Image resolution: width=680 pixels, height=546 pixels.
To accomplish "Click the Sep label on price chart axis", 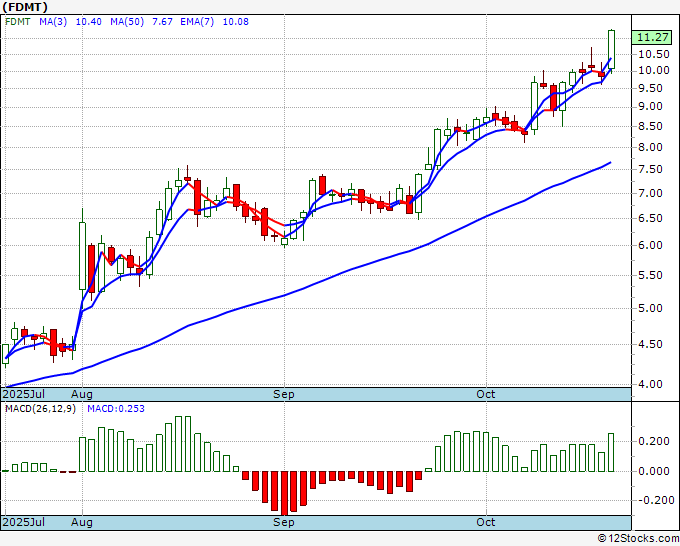I will pyautogui.click(x=284, y=394).
